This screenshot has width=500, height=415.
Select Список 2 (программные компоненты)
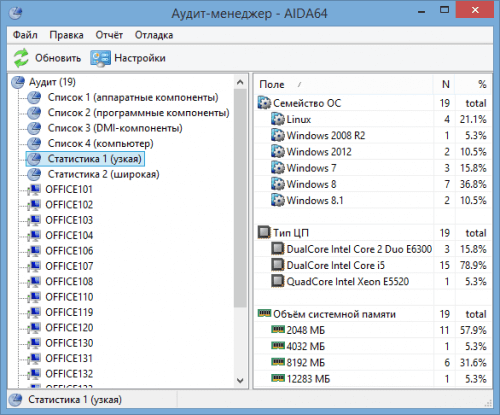pyautogui.click(x=138, y=113)
